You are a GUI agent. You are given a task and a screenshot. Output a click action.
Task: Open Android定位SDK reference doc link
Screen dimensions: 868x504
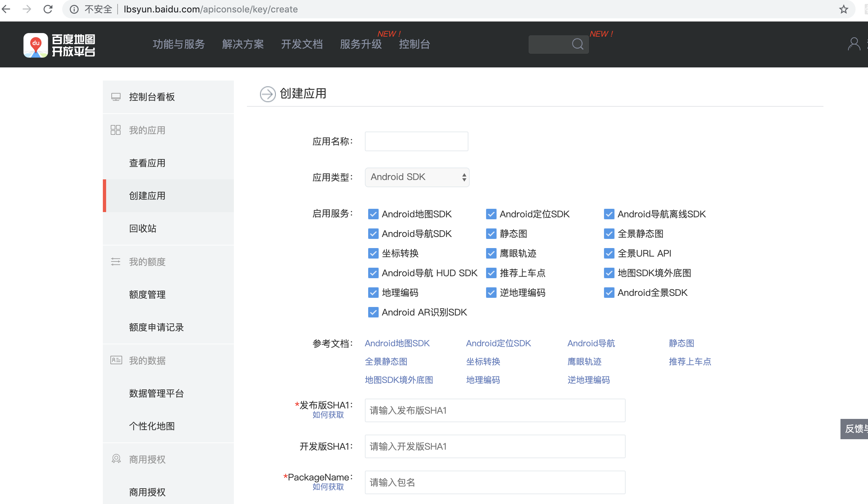coord(499,343)
